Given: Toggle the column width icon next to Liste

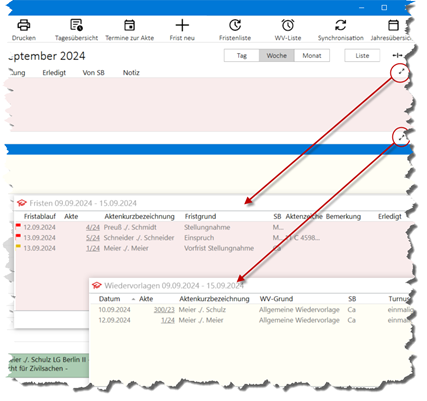Looking at the screenshot, I should 397,56.
